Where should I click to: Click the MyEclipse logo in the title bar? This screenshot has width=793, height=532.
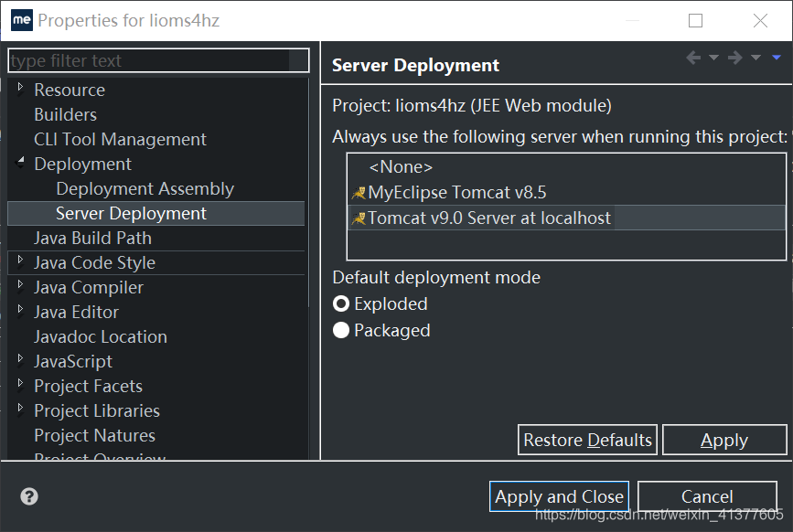tap(20, 19)
